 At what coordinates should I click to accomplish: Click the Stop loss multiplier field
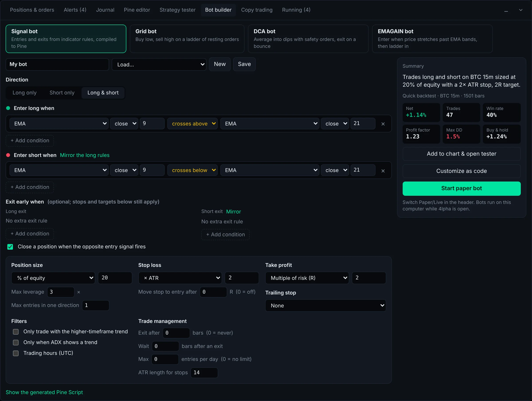tap(242, 278)
